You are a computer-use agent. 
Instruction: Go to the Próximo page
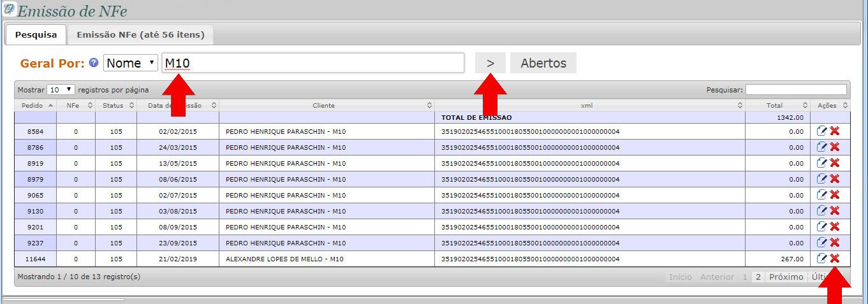tap(786, 277)
